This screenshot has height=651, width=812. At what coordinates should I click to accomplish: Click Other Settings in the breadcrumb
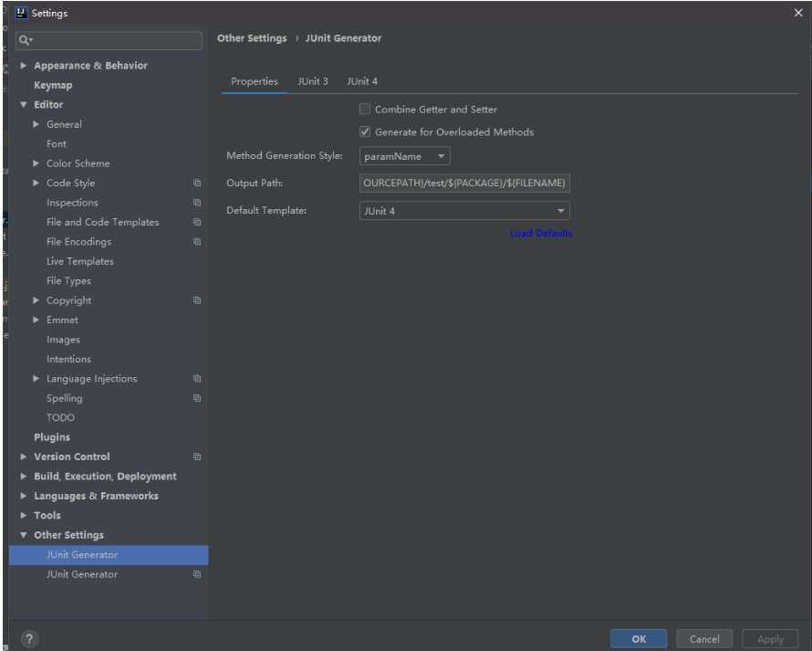click(x=252, y=38)
